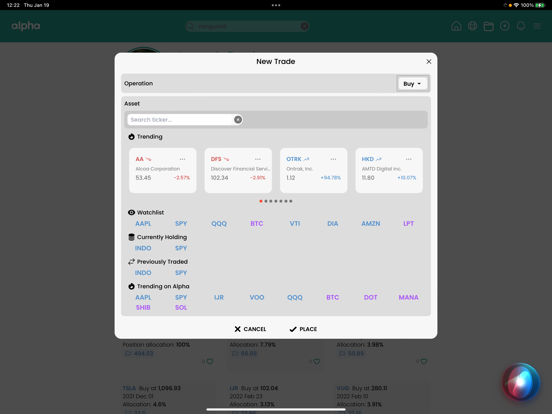Like the post with 50.89 comments
Image resolution: width=552 pixels, height=414 pixels.
(x=424, y=362)
